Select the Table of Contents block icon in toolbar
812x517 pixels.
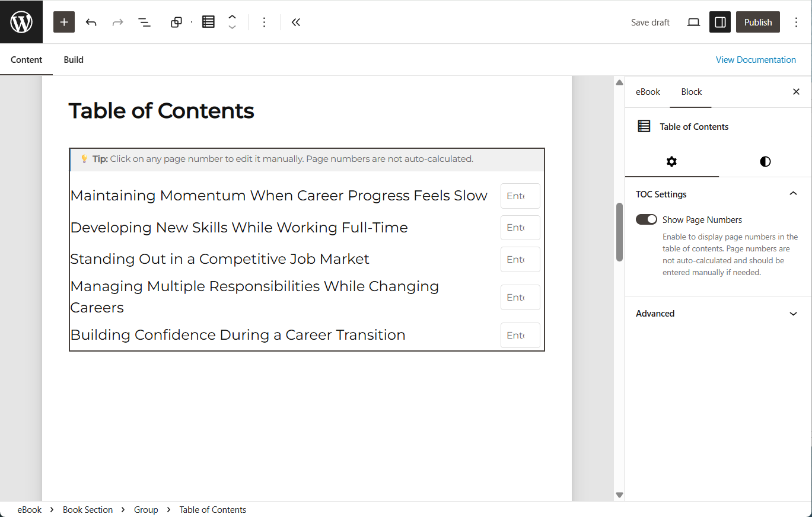pos(208,22)
